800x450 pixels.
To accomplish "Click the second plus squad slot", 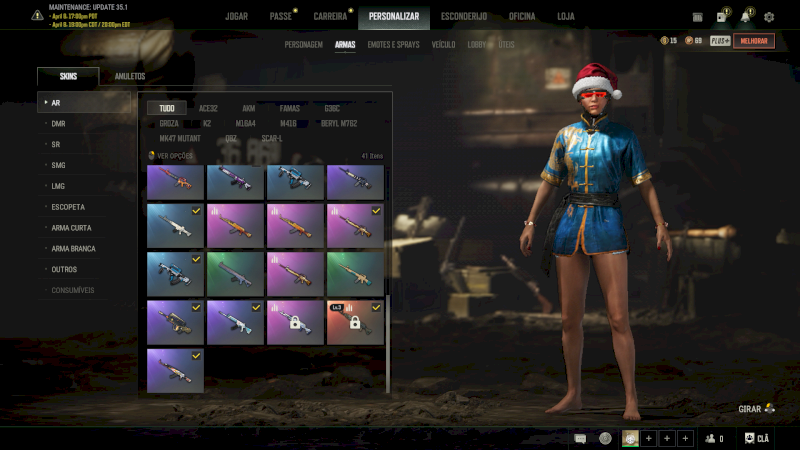I will coord(667,438).
